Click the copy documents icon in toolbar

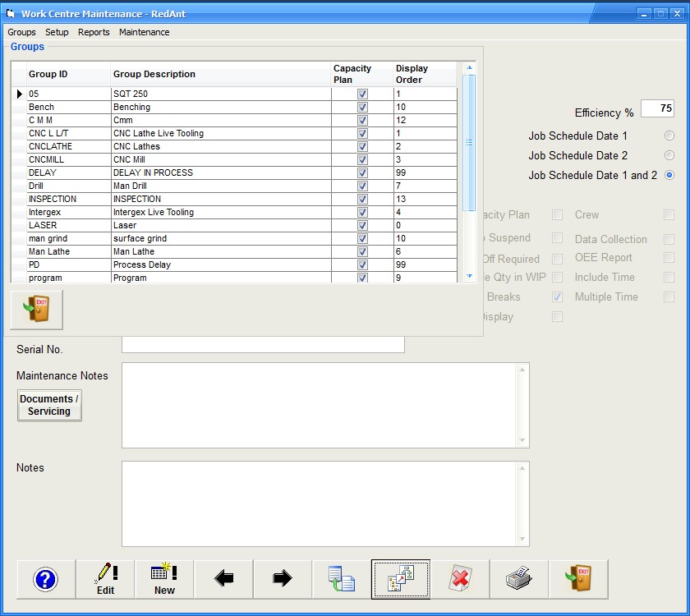tap(342, 579)
